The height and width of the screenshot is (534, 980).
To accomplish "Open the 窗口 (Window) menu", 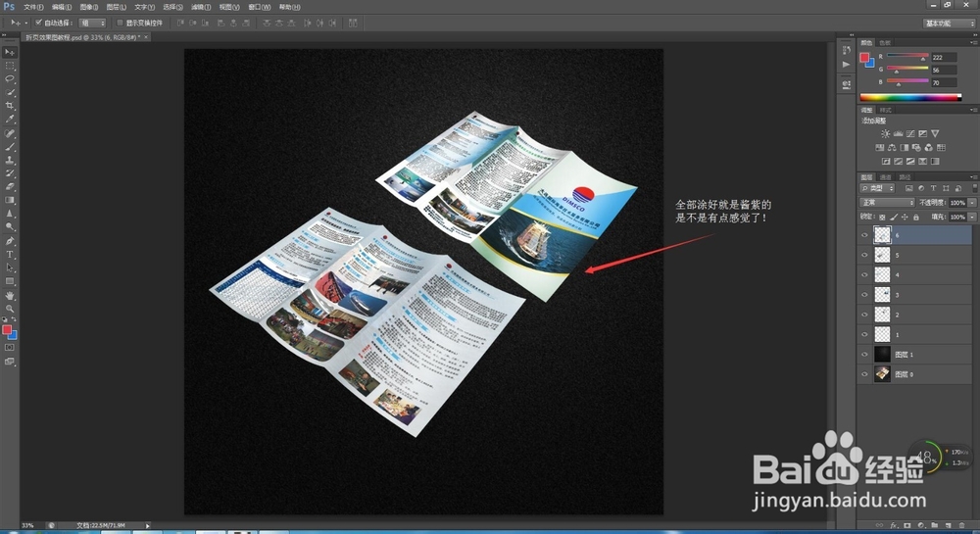I will point(260,7).
